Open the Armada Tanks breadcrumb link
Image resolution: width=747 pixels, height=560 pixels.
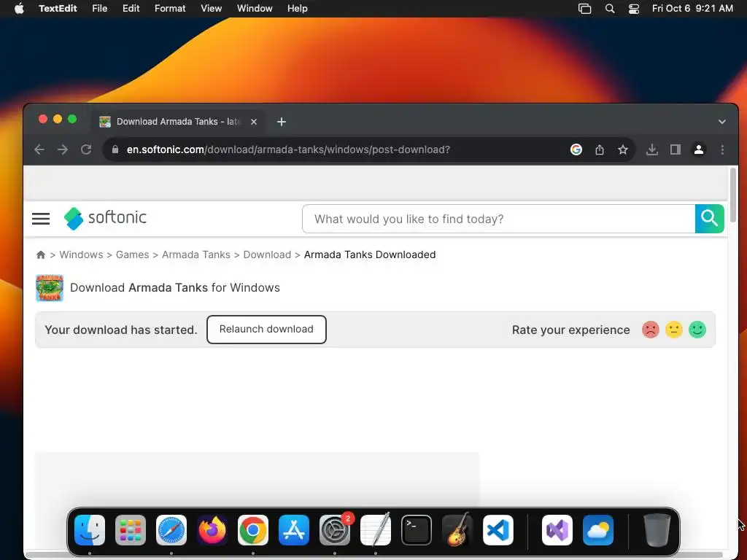[x=196, y=254]
